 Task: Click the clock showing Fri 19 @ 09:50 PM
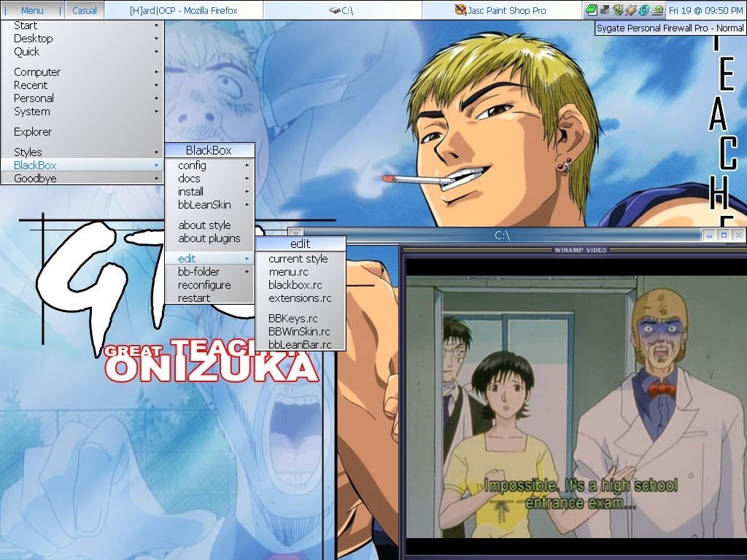tap(705, 10)
